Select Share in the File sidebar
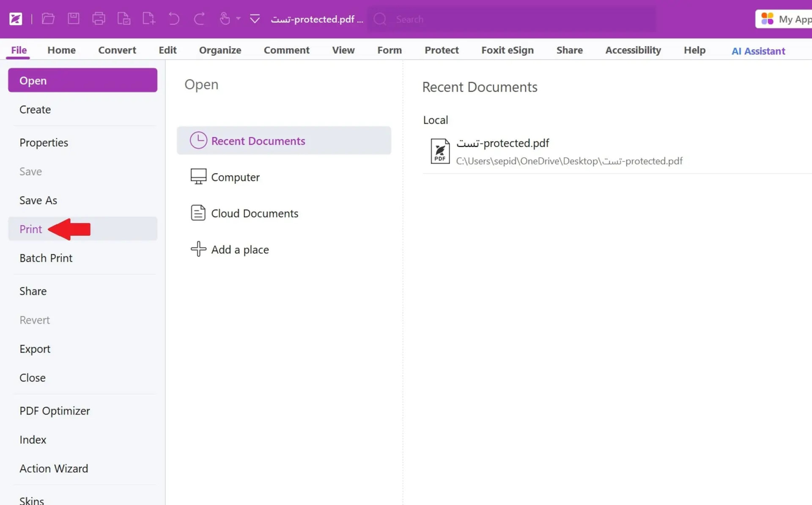812x505 pixels. 82,291
